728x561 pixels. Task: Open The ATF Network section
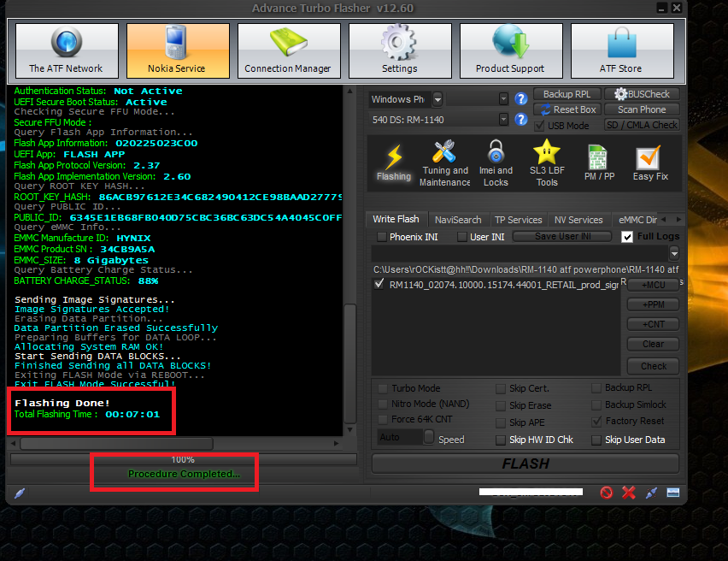pyautogui.click(x=66, y=50)
